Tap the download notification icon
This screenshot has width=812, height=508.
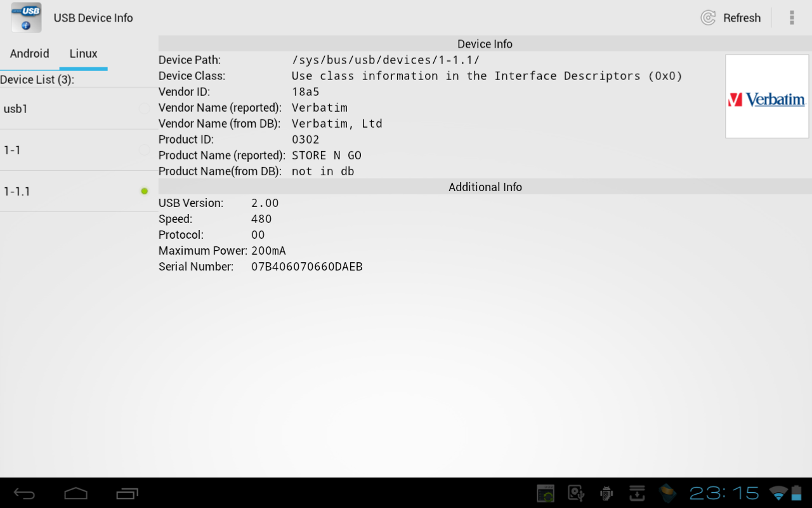point(637,493)
